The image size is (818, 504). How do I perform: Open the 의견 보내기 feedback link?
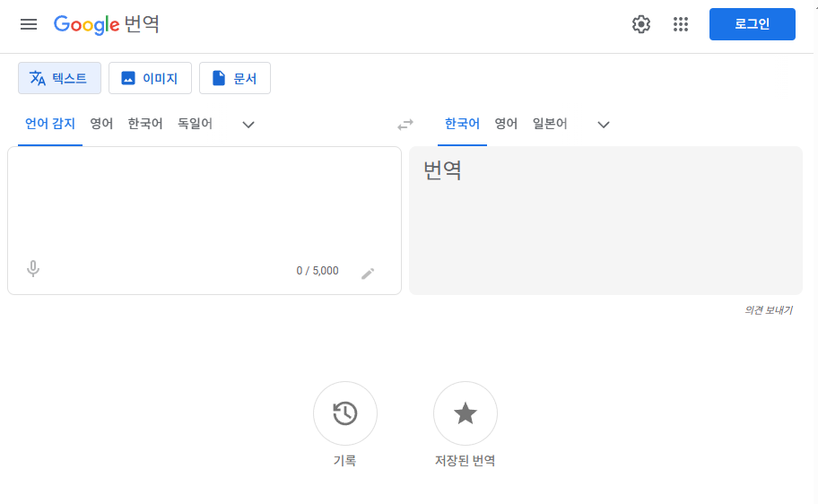769,310
